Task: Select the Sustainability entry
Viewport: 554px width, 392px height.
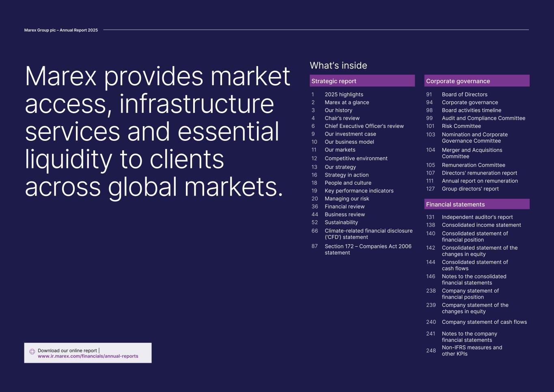Action: pos(341,222)
